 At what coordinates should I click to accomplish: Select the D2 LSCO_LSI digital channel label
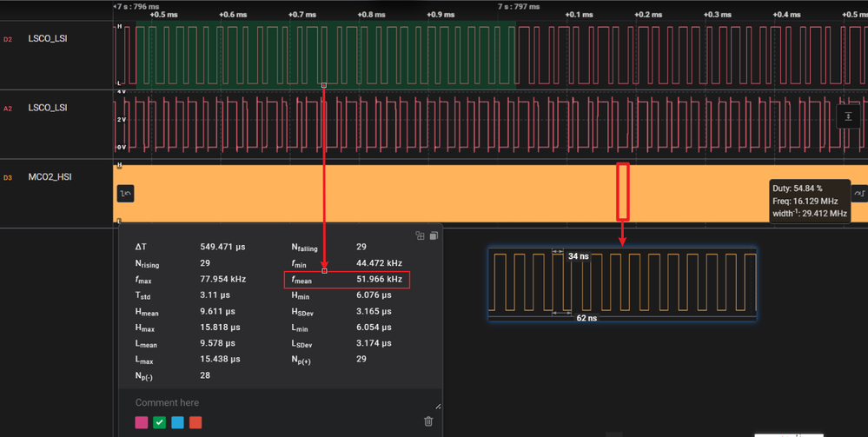(x=48, y=39)
